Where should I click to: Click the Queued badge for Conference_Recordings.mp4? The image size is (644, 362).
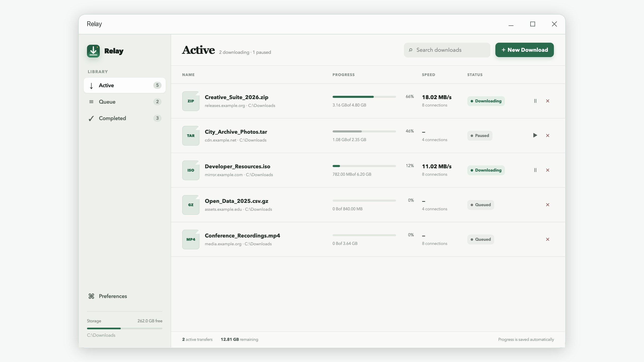pyautogui.click(x=480, y=239)
